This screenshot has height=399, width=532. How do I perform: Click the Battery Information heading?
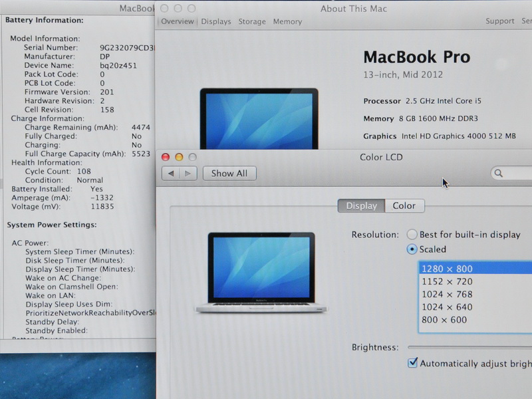[45, 21]
